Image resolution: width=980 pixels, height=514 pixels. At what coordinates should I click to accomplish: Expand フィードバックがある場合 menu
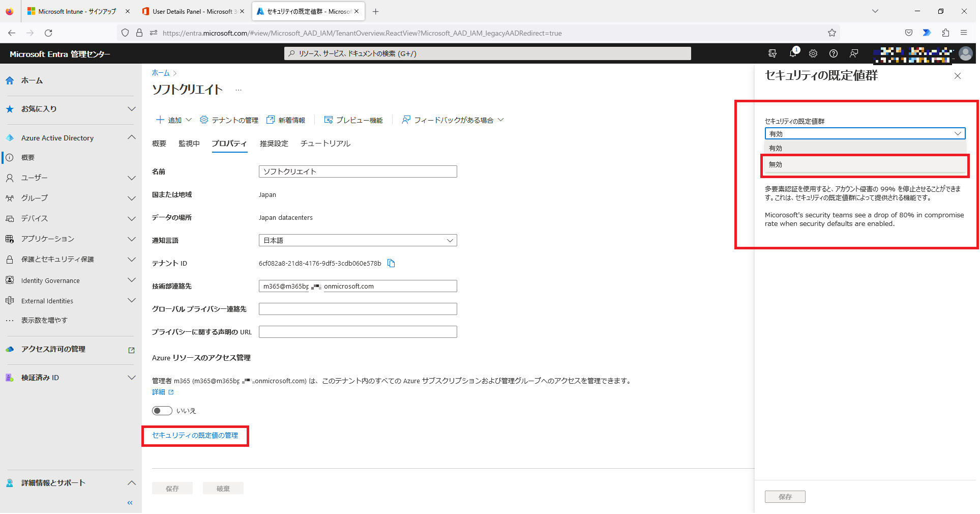coord(453,120)
